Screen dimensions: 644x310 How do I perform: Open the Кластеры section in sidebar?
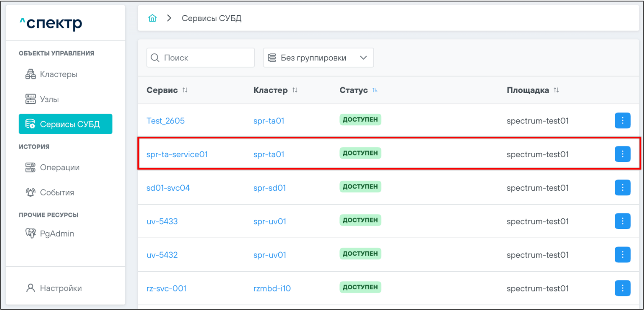58,74
